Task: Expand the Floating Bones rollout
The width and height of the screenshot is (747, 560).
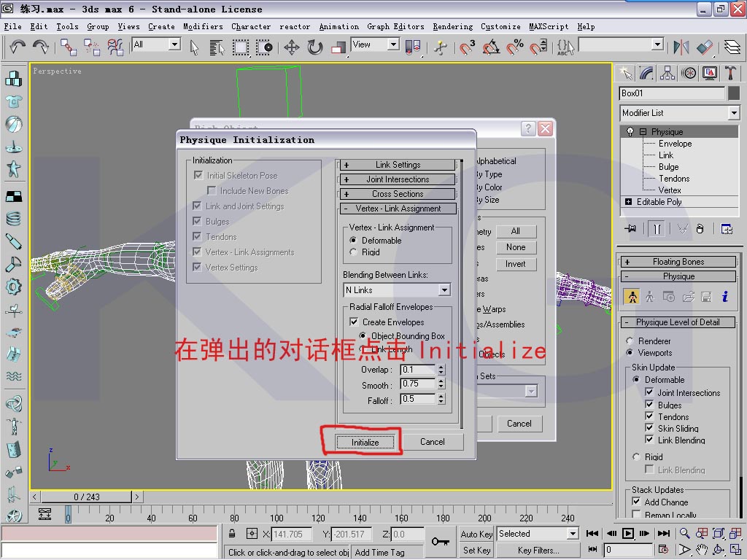Action: [x=678, y=262]
